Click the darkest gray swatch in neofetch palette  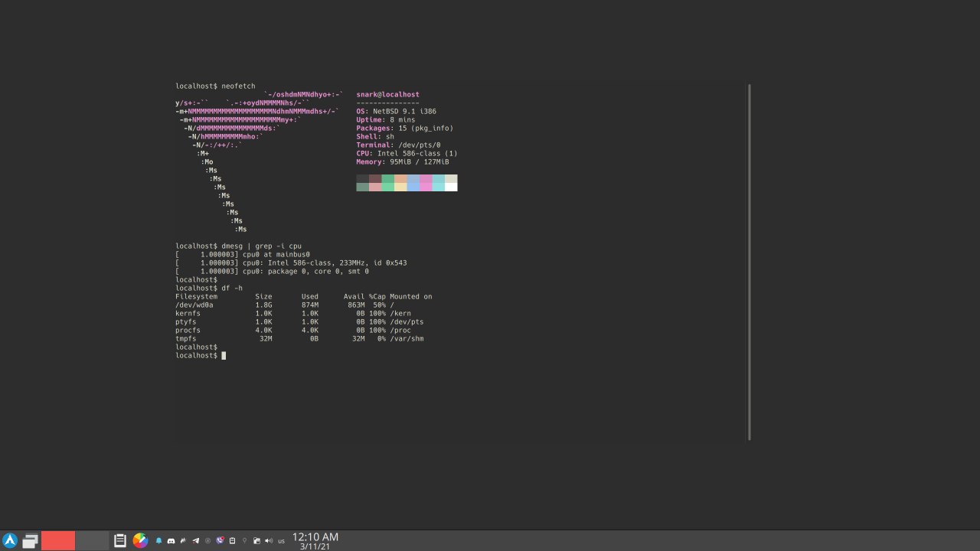362,178
